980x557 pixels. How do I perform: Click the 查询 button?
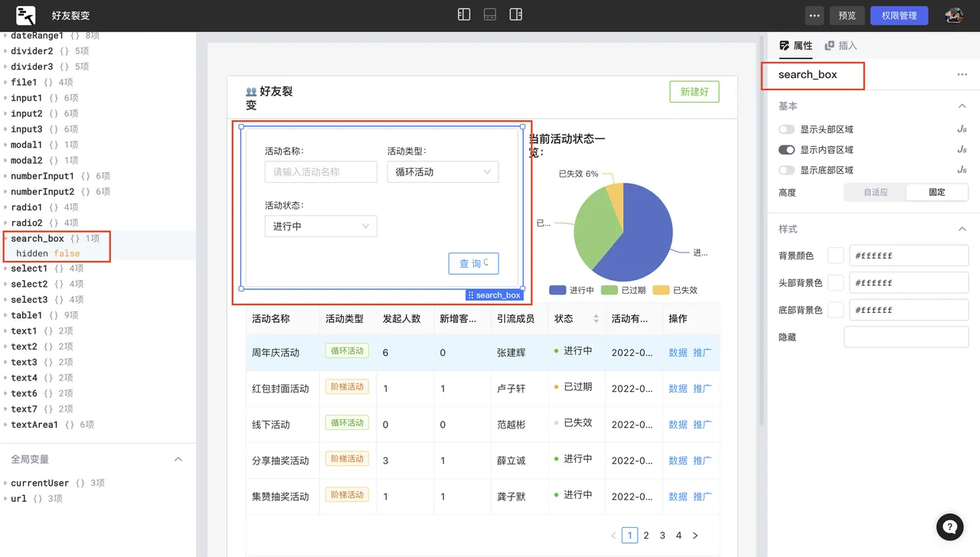point(474,263)
